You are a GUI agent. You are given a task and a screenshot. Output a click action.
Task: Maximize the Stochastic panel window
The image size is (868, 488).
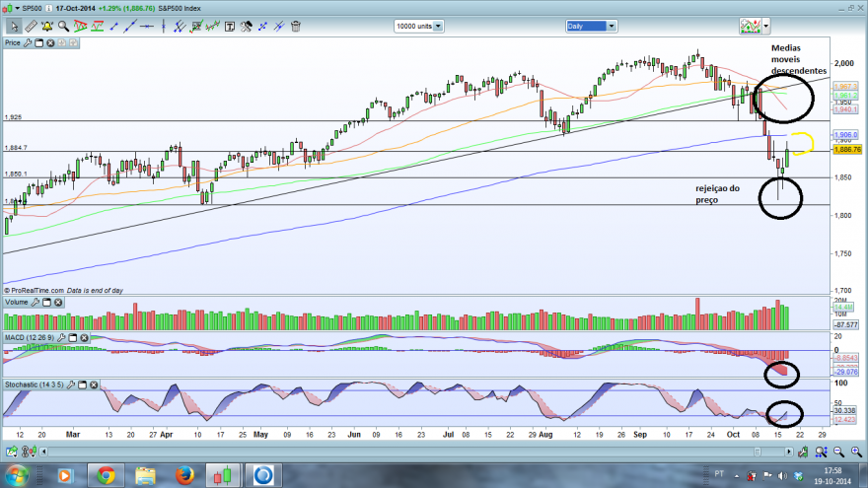(x=83, y=384)
